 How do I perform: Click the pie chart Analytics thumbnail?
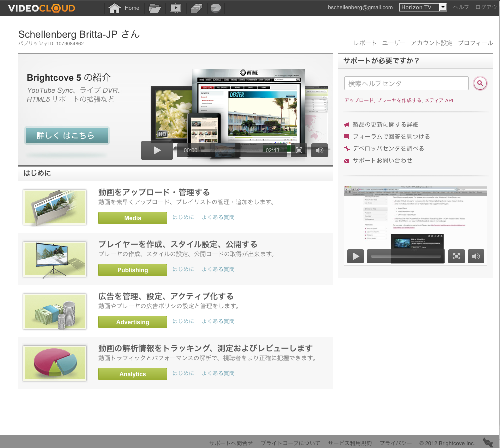tap(55, 363)
